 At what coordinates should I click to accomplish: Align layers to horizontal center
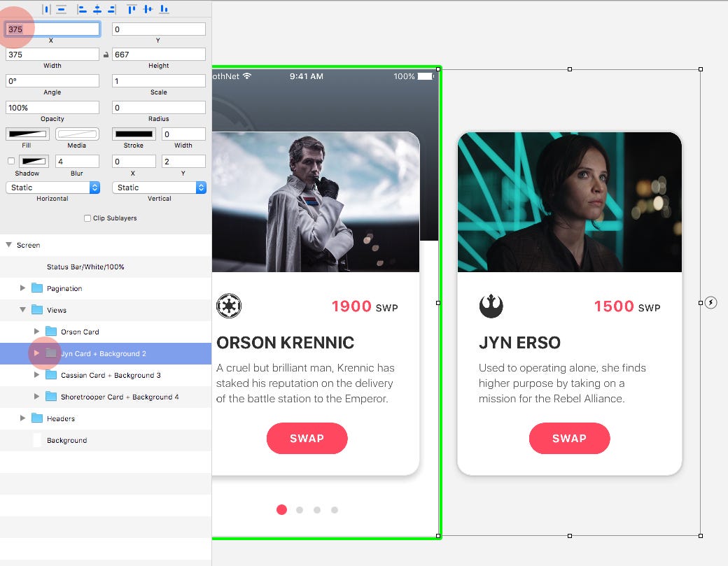(x=97, y=9)
